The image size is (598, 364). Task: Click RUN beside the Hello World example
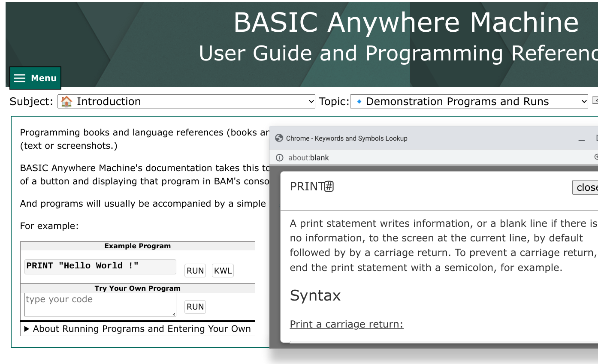point(195,271)
